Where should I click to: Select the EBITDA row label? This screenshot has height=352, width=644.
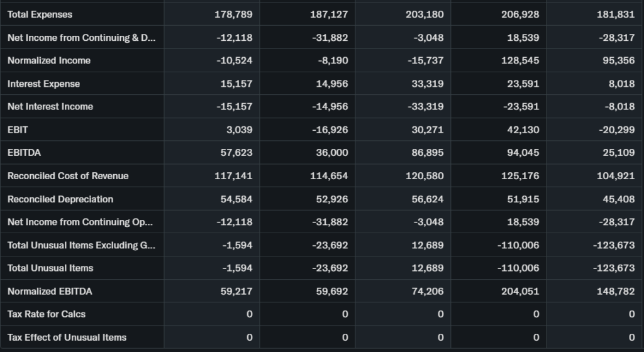coord(25,153)
